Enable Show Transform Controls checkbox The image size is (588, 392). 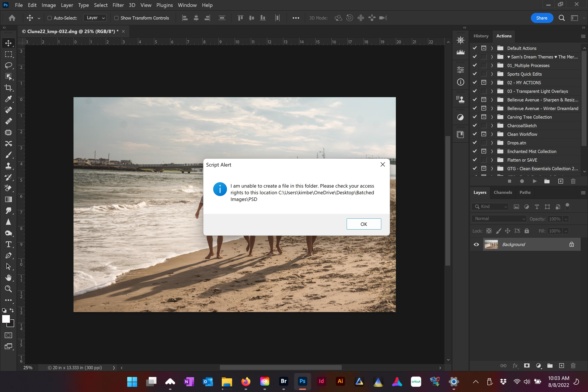click(x=116, y=18)
